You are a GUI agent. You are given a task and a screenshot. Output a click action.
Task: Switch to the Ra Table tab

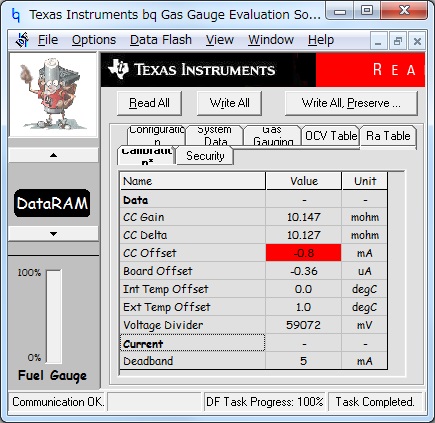(388, 136)
